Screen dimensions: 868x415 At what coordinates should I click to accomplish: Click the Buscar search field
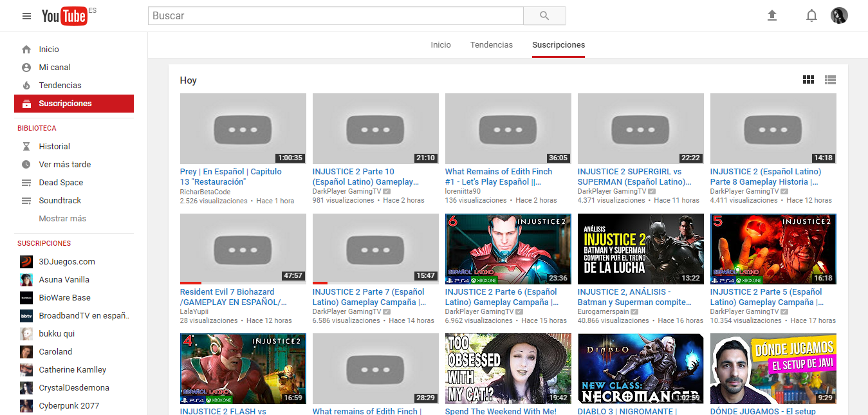click(335, 16)
